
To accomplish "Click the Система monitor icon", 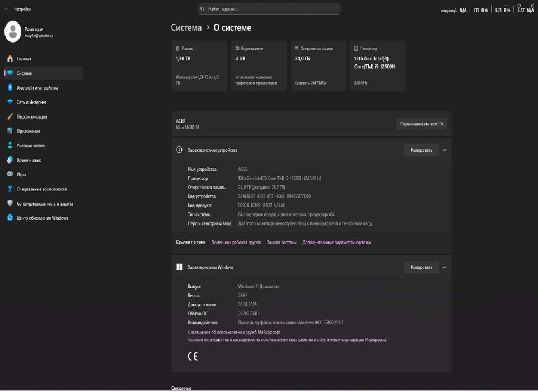I will coord(10,73).
